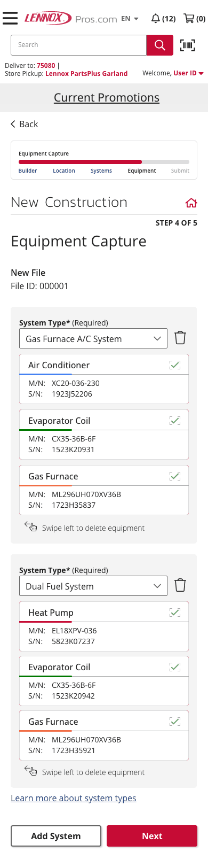Image resolution: width=208 pixels, height=868 pixels.
Task: Open the shopping cart
Action: 194,18
